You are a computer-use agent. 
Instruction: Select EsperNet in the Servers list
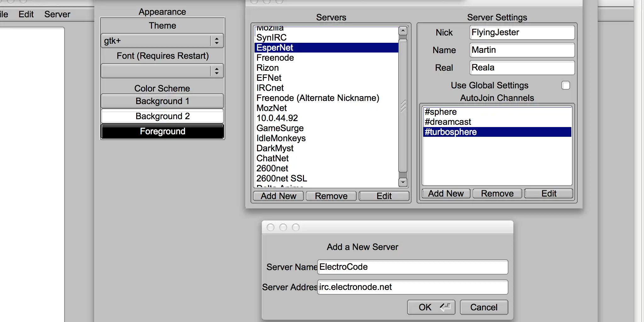coord(326,48)
